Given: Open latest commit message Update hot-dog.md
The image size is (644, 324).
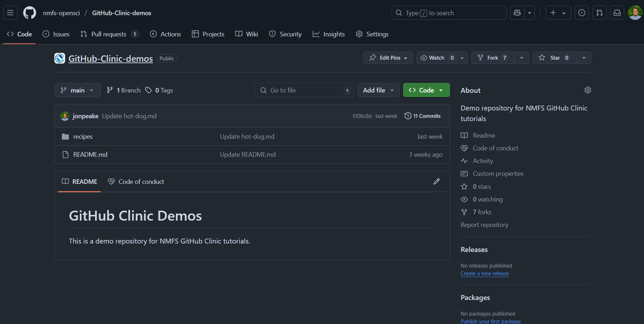Looking at the screenshot, I should [129, 116].
